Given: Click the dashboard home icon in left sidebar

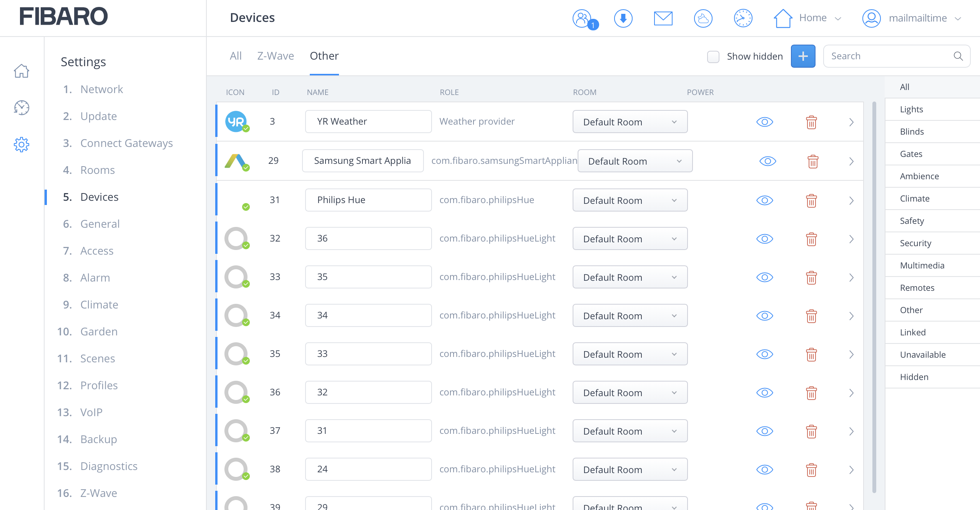Looking at the screenshot, I should [22, 71].
